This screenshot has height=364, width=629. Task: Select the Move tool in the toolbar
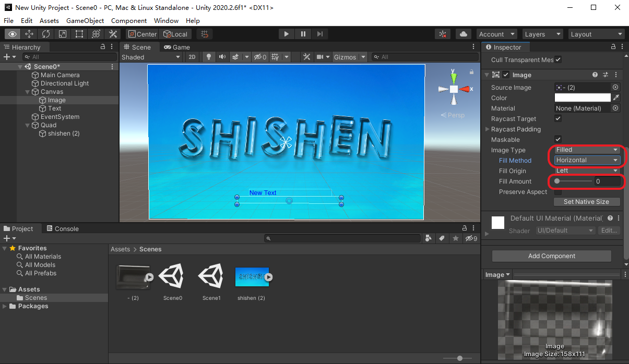pos(29,34)
